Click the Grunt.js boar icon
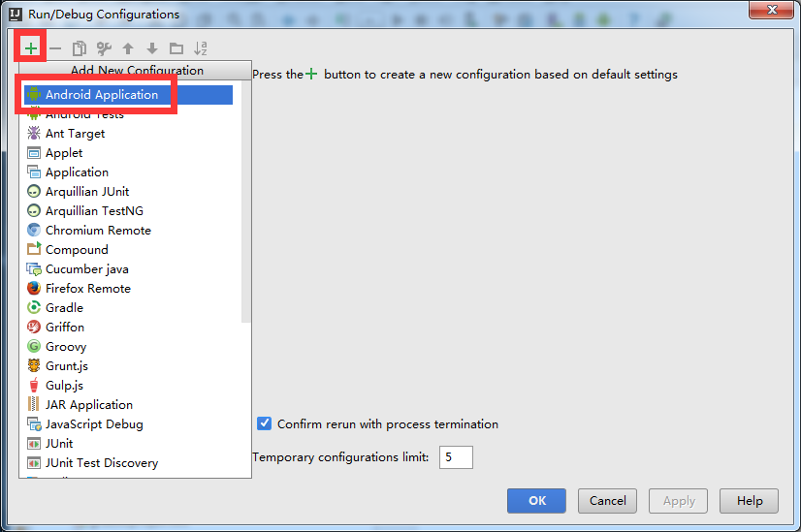801x532 pixels. [34, 366]
